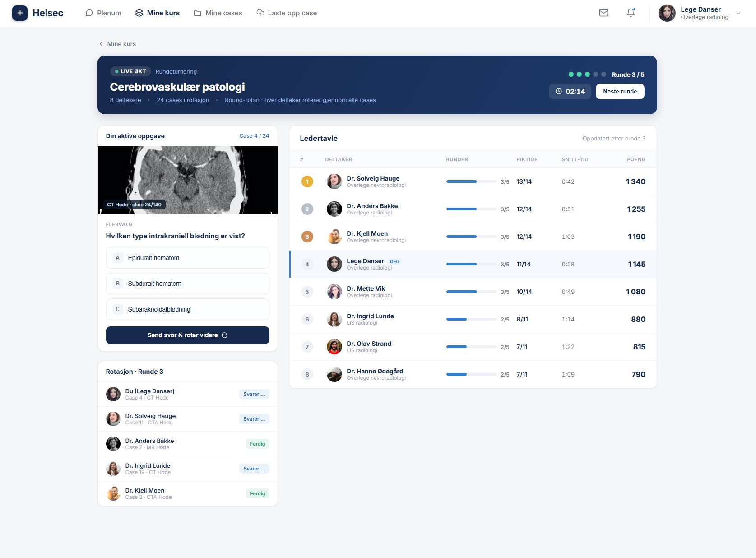Sort by the RIKTIGE column header
The width and height of the screenshot is (756, 558).
tap(527, 159)
